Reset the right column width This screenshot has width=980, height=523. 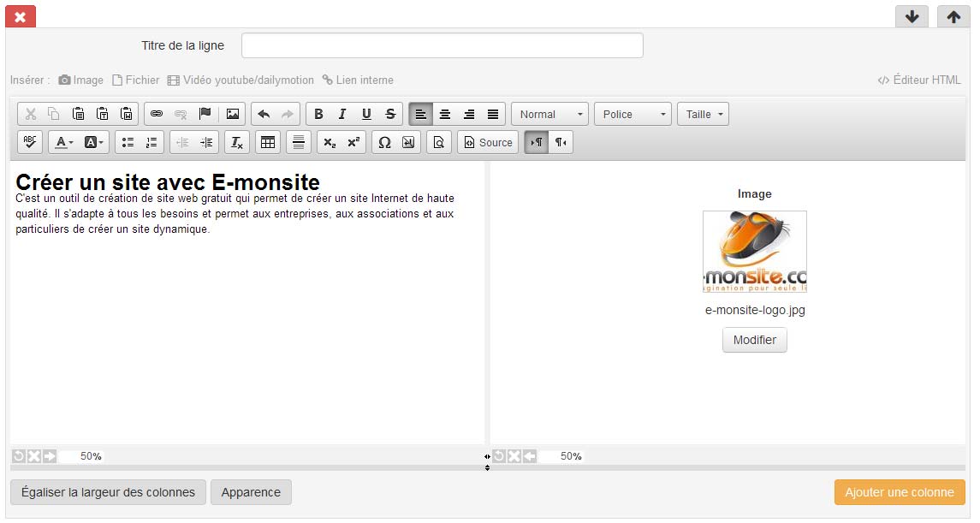pyautogui.click(x=499, y=456)
